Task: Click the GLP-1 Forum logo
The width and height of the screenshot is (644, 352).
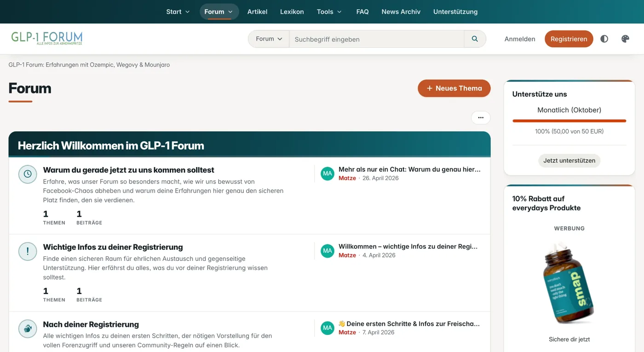Action: [47, 38]
